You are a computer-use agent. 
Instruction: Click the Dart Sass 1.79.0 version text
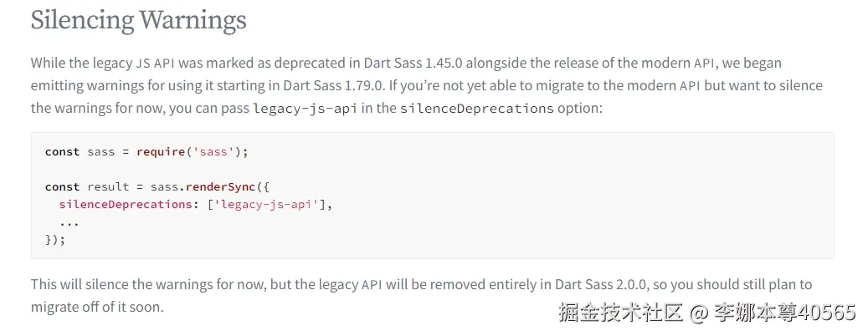click(x=332, y=85)
